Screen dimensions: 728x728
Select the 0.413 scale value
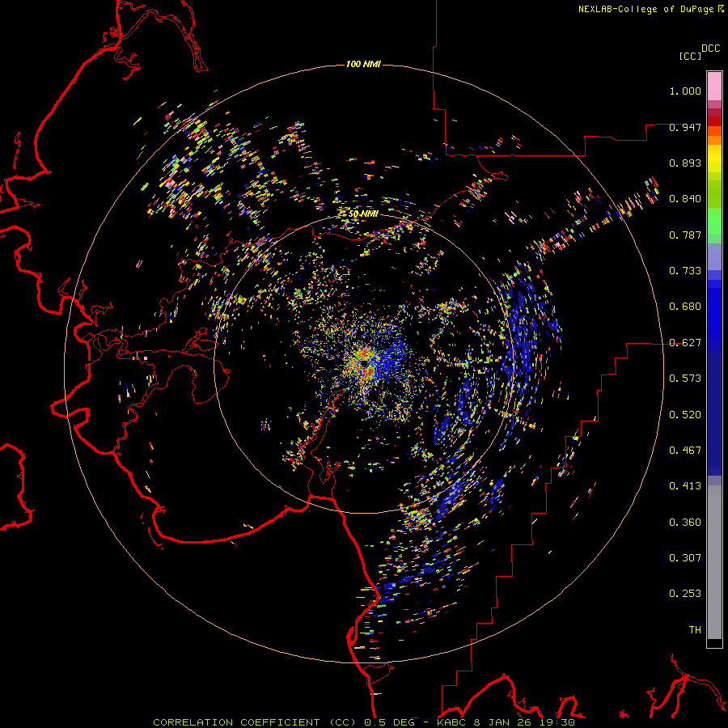tap(685, 486)
